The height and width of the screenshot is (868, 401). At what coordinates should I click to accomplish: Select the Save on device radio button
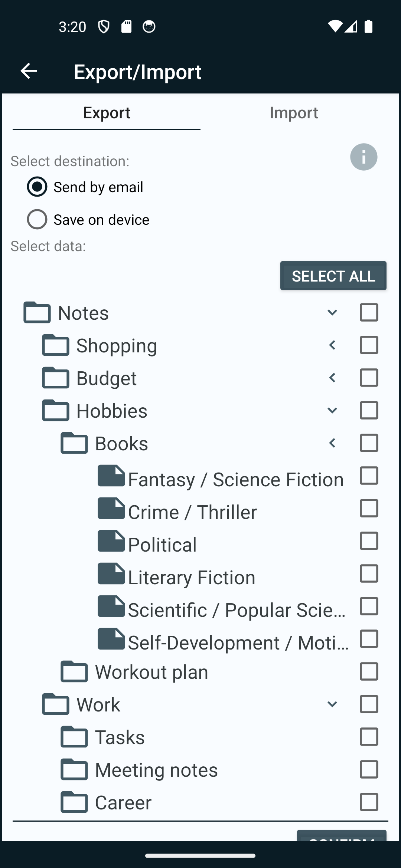tap(37, 219)
